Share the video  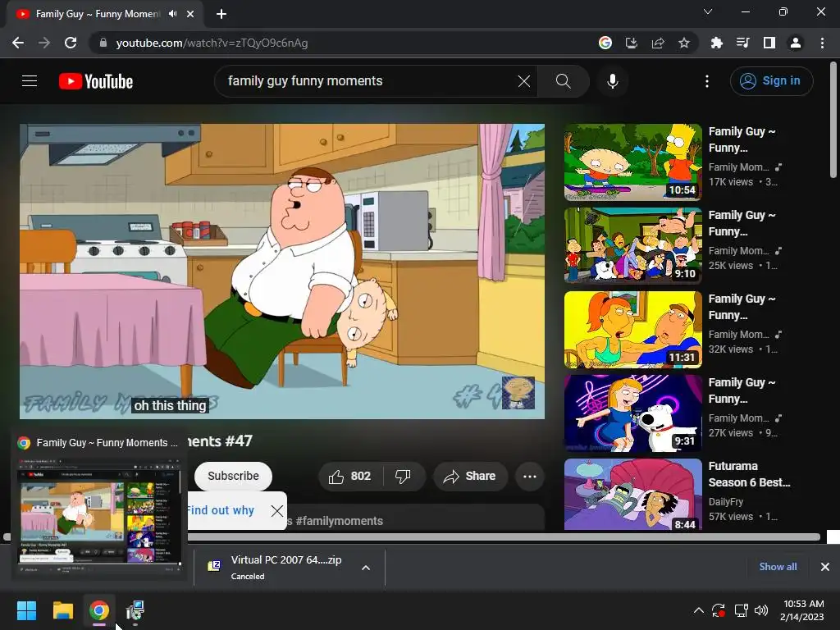pos(470,477)
